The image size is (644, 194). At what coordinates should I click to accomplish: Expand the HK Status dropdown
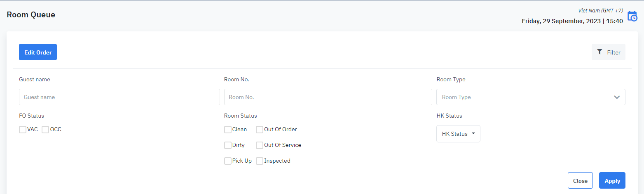pos(458,134)
